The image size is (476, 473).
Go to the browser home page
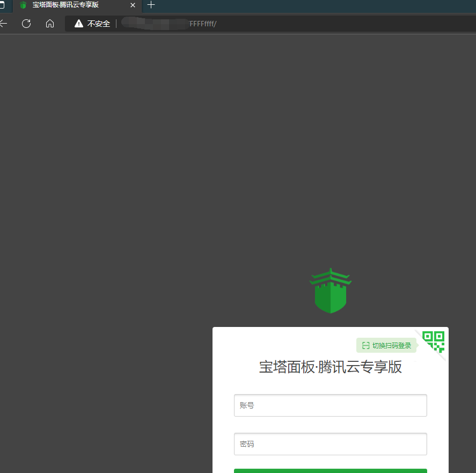coord(50,24)
